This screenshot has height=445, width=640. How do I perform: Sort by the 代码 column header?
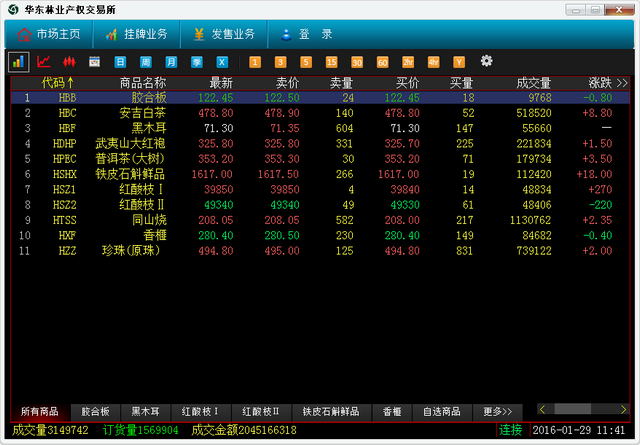click(57, 83)
